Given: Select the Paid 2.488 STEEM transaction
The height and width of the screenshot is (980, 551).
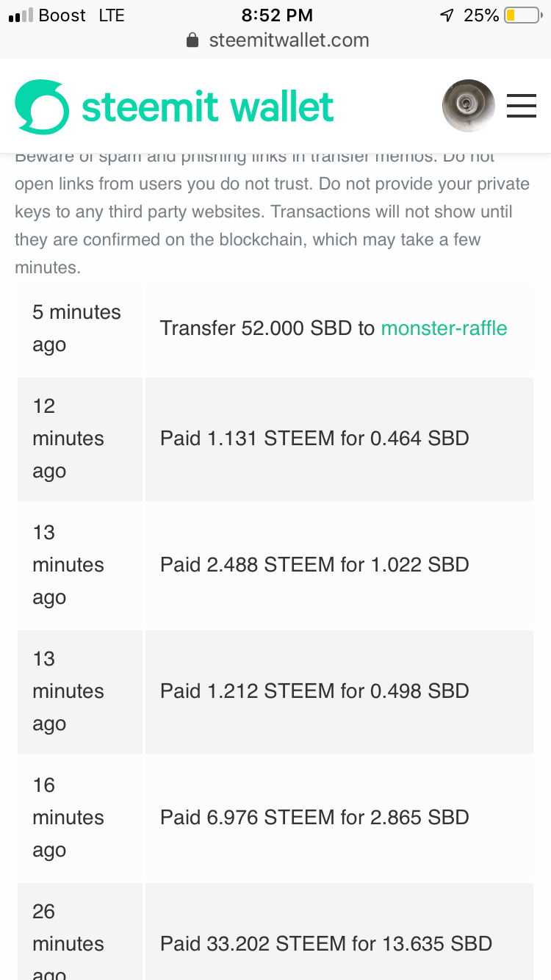Looking at the screenshot, I should [314, 565].
